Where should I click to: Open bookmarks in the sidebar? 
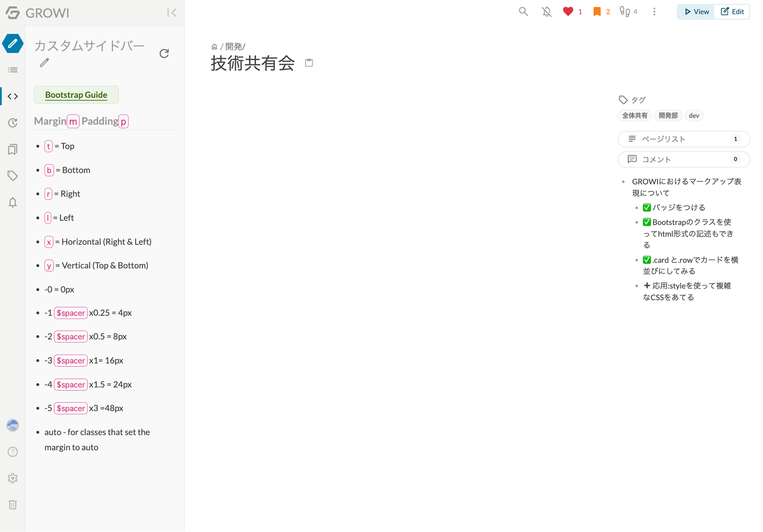coord(13,149)
